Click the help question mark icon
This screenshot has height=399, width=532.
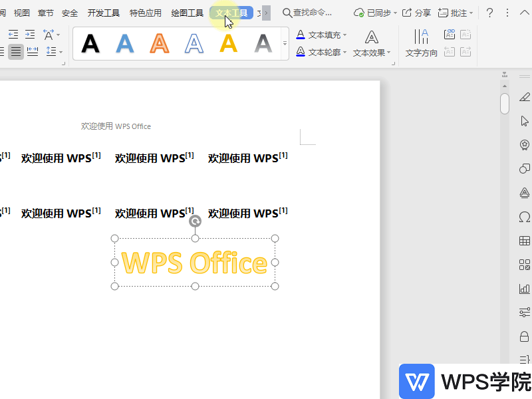pyautogui.click(x=489, y=13)
